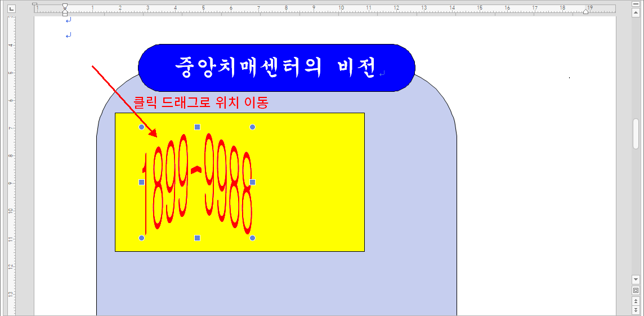Click the left-middle square handle of the WordArt
This screenshot has width=644, height=316.
[x=142, y=182]
